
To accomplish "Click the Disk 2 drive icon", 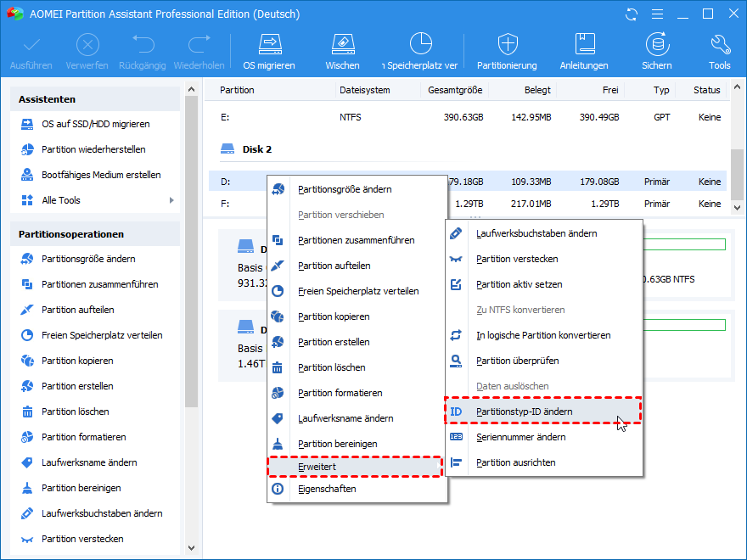I will (x=227, y=149).
